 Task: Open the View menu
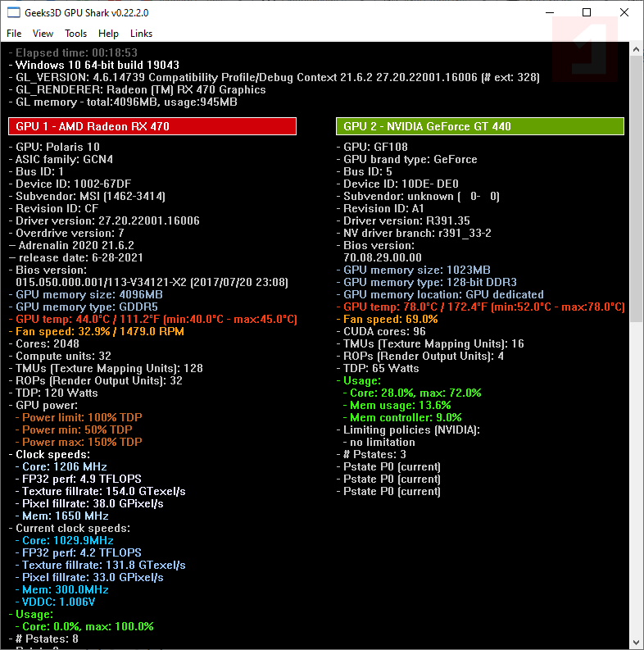point(43,34)
